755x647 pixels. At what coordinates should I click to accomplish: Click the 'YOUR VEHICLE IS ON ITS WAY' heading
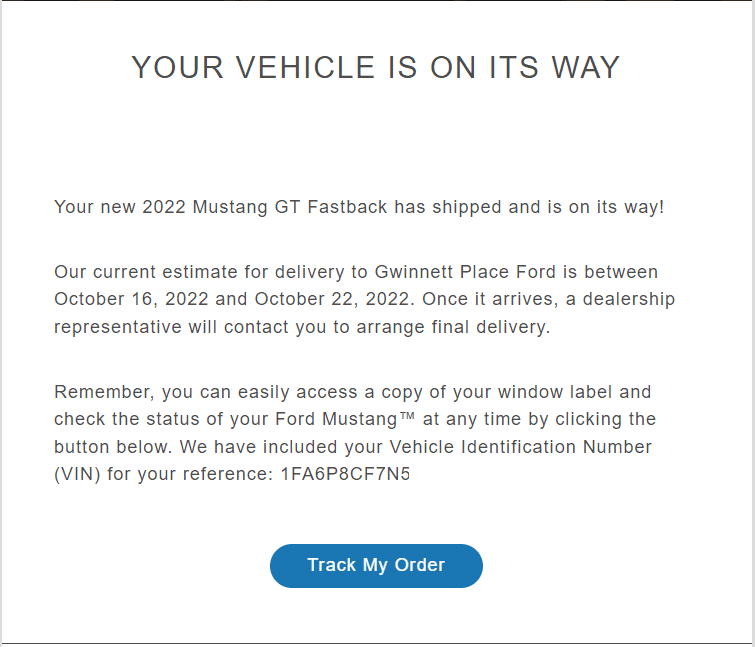coord(376,67)
